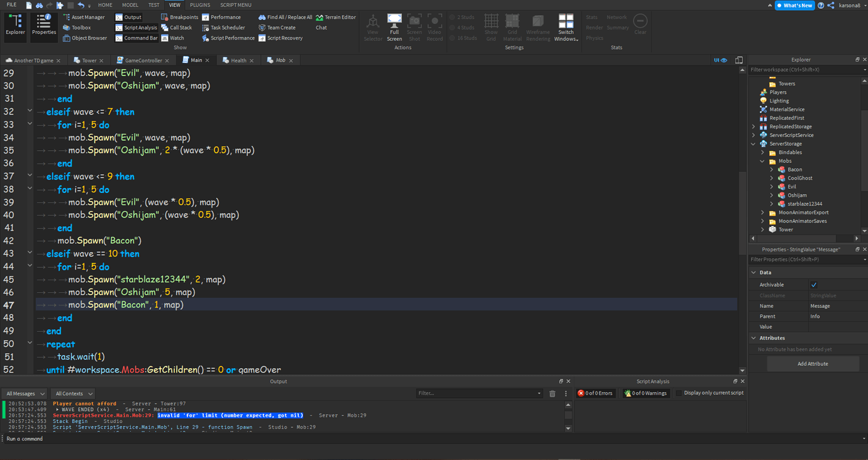Open Call Stack window
The image size is (868, 460).
[177, 28]
